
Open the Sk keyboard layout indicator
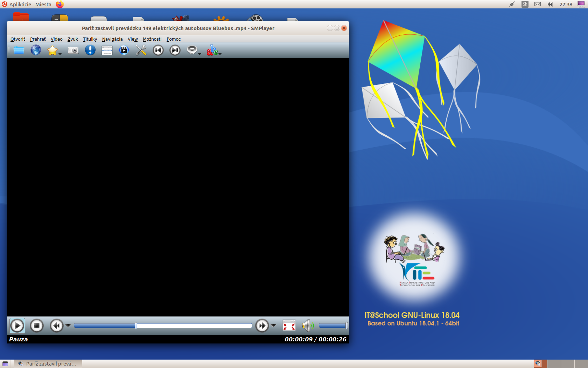(525, 4)
